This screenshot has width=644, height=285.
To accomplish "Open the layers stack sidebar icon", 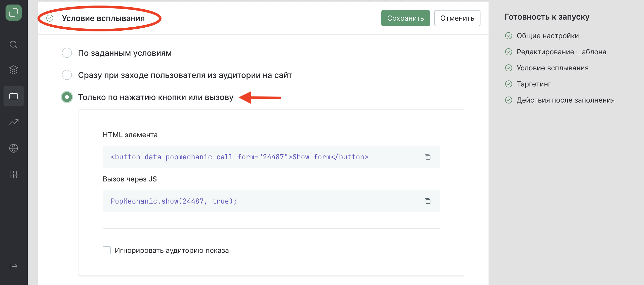I will coord(14,70).
